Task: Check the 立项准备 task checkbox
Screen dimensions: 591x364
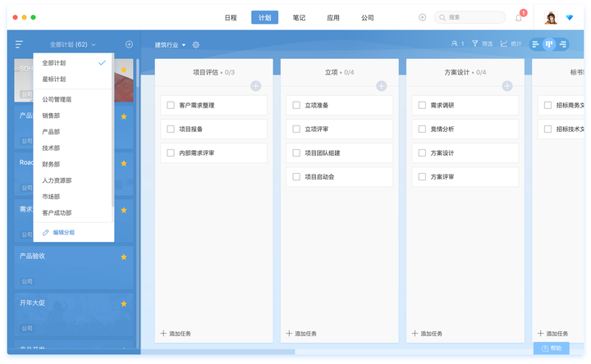Action: tap(296, 105)
